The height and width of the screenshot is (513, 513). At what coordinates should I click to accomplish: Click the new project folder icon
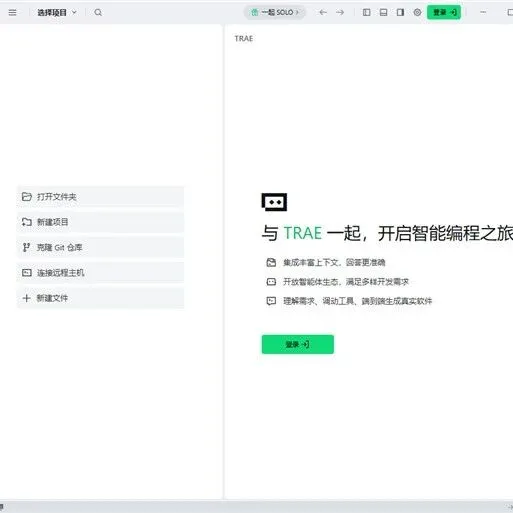point(27,222)
